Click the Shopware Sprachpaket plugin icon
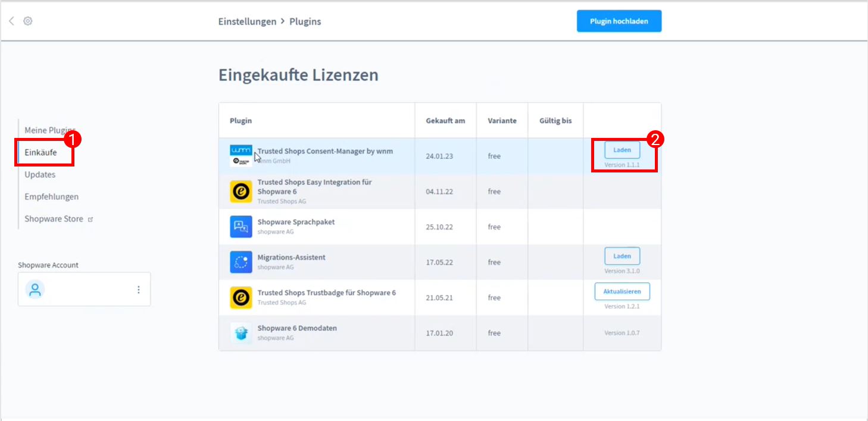The width and height of the screenshot is (868, 421). pyautogui.click(x=241, y=227)
